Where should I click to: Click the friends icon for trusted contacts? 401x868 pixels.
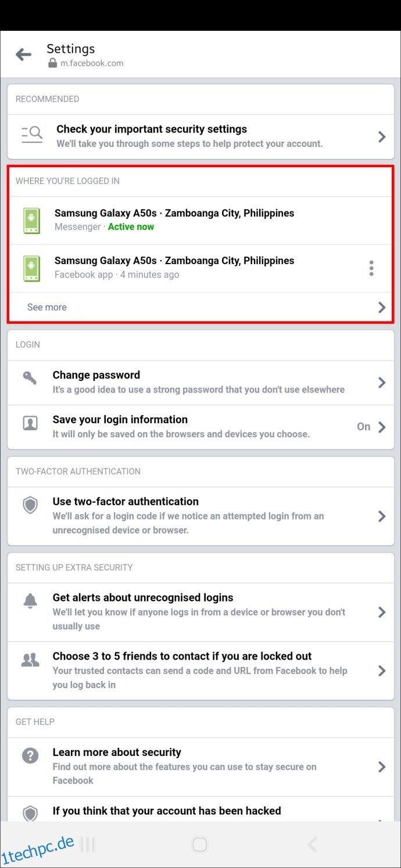[30, 660]
